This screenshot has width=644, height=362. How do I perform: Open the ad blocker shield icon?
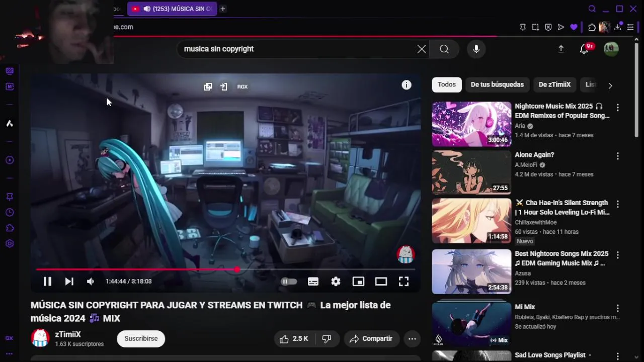[548, 27]
